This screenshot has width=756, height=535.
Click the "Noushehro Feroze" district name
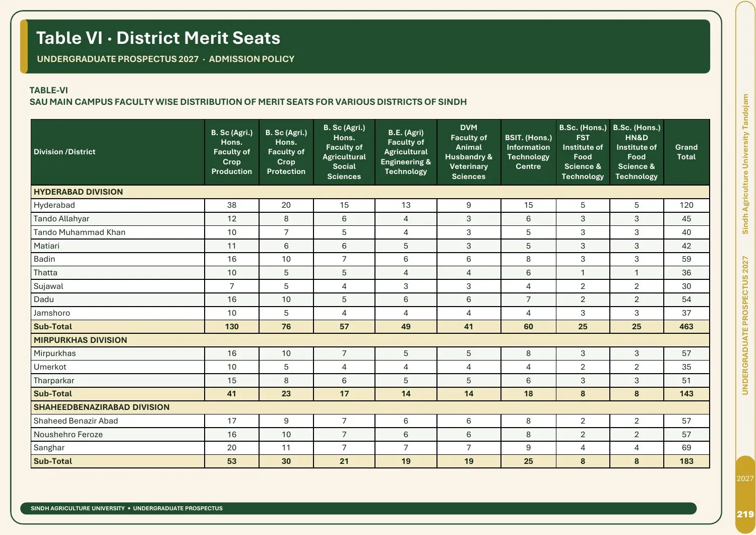point(68,435)
